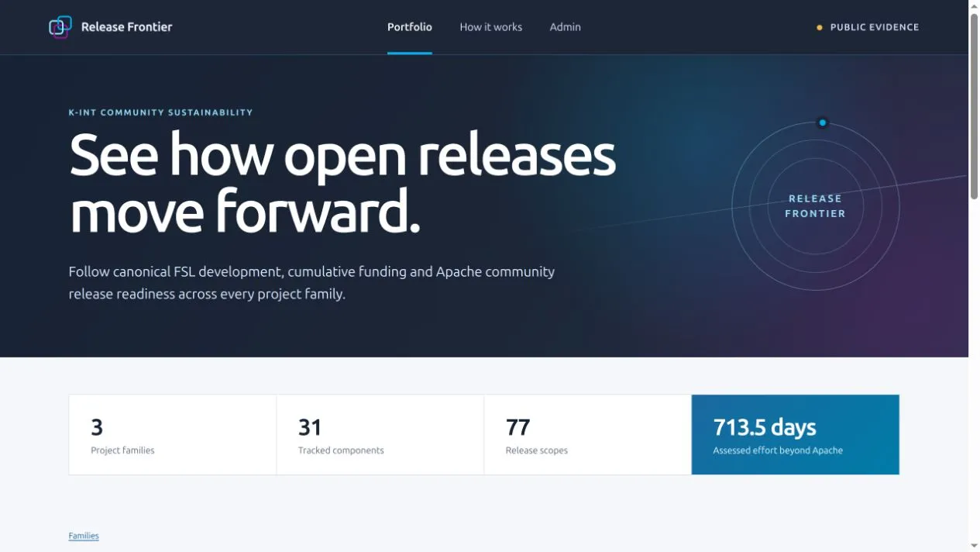The width and height of the screenshot is (980, 552).
Task: Click the scrollbar down arrow
Action: 975,547
